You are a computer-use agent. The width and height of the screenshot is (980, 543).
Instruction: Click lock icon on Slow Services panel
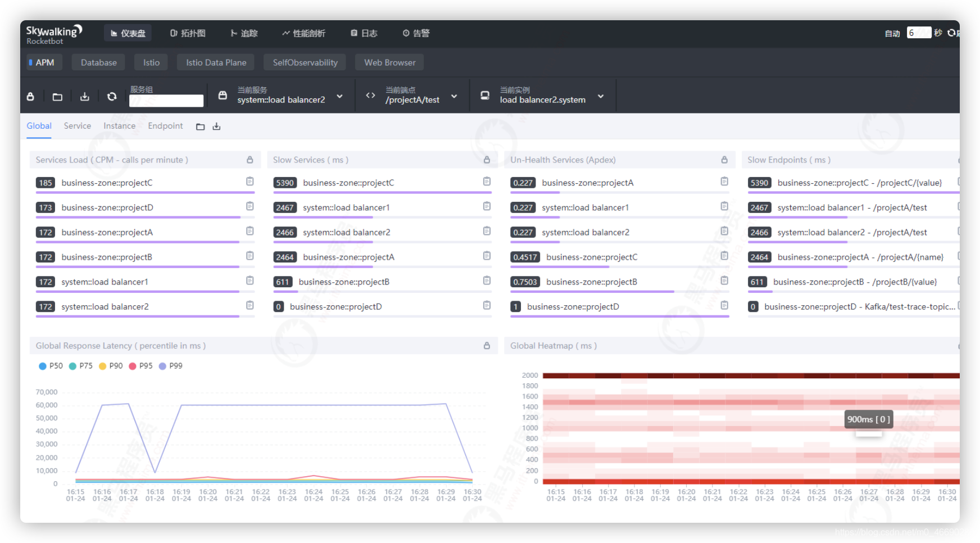coord(487,160)
